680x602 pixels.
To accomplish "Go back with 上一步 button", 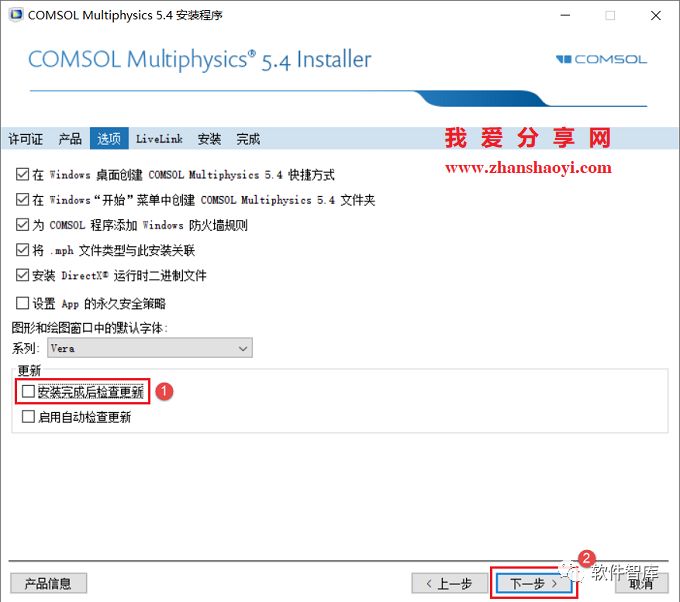I will 449,583.
